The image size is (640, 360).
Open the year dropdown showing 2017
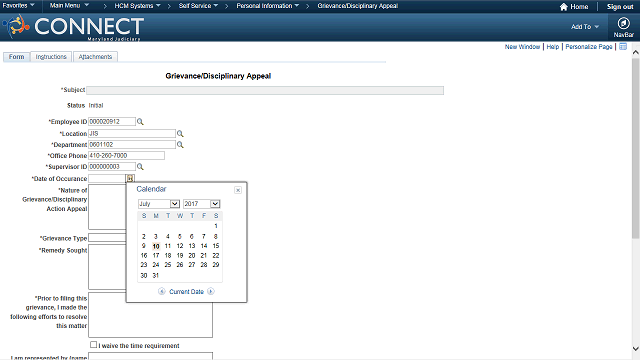pyautogui.click(x=202, y=204)
